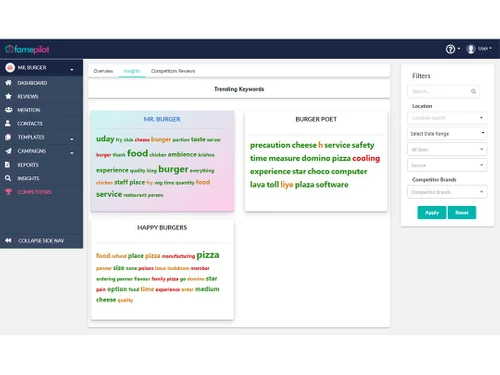Click the Mr. Burger brand avatar icon
The image size is (500, 375).
click(x=10, y=68)
